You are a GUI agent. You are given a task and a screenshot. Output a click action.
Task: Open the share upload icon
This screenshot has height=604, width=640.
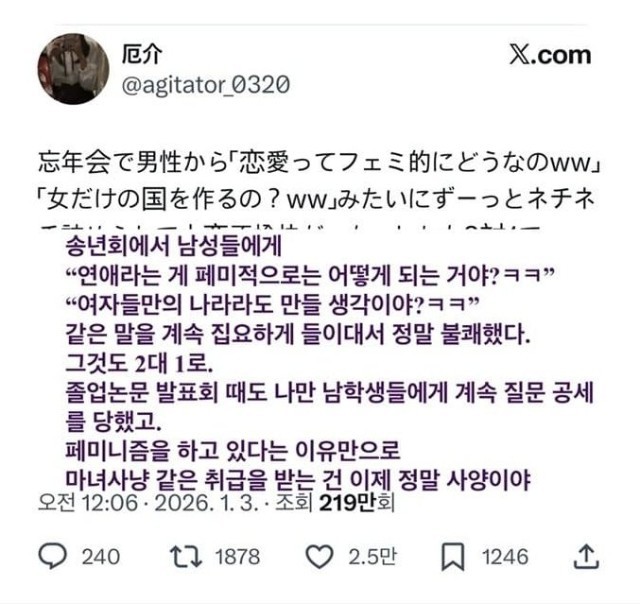[x=586, y=557]
